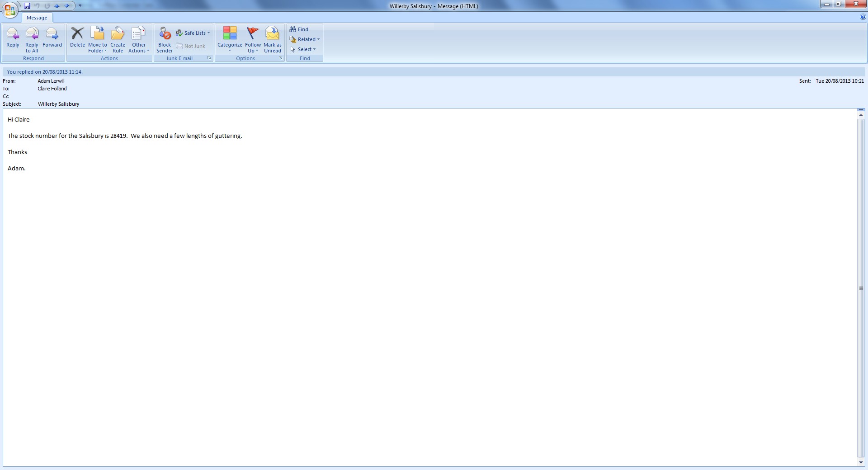Click the recipient name Claire Folland
This screenshot has height=470, width=868.
pos(52,89)
